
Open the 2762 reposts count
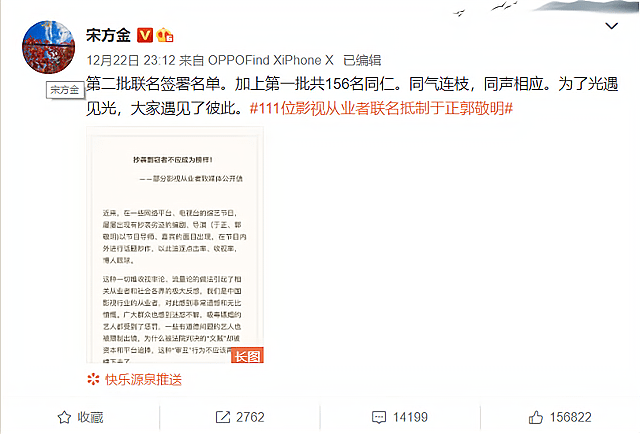[x=250, y=417]
